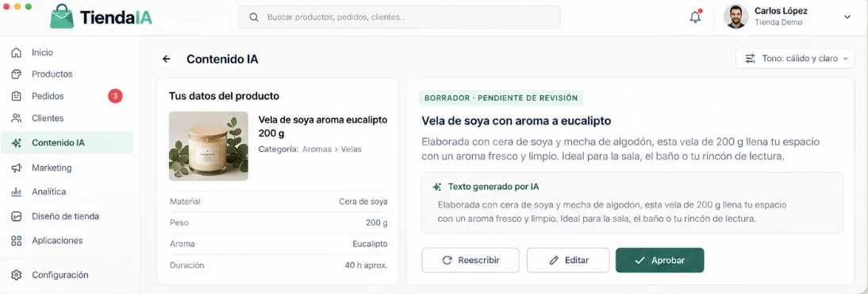Click the 200 g Peso value
Screen dimensions: 868x294
(376, 223)
